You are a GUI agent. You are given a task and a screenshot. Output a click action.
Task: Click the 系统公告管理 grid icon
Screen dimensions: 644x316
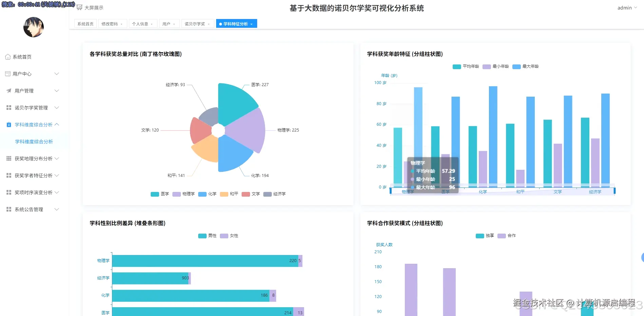click(9, 209)
